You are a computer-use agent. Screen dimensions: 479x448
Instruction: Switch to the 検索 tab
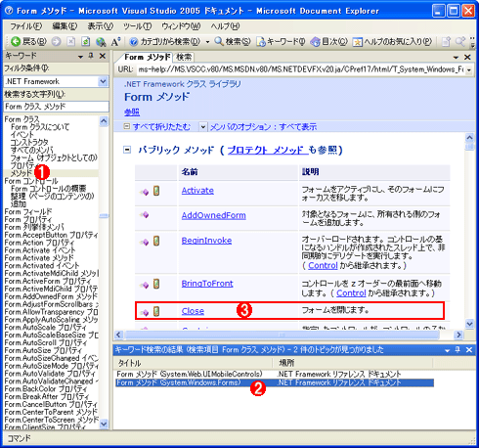(x=184, y=58)
